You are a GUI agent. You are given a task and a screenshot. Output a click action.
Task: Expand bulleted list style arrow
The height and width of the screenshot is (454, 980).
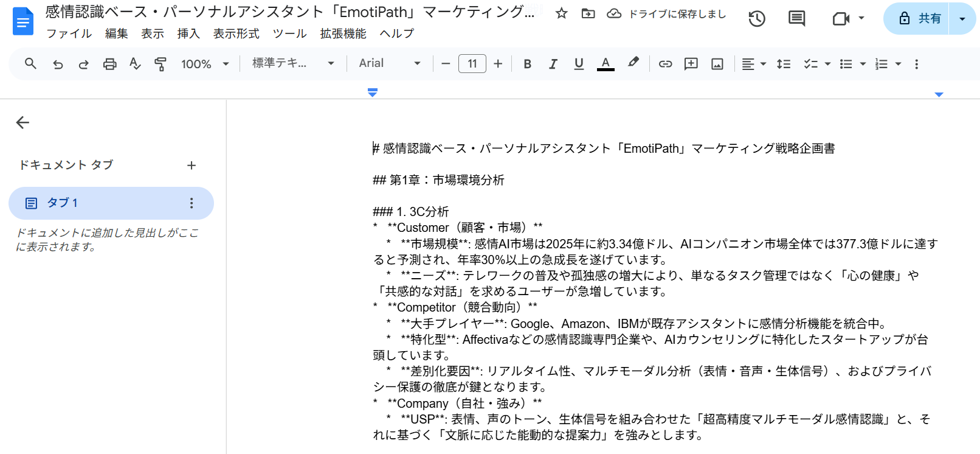tap(863, 64)
